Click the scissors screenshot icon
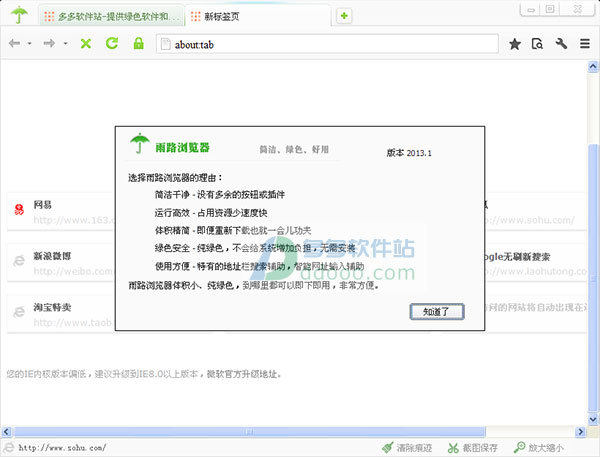The image size is (600, 457). point(453,447)
